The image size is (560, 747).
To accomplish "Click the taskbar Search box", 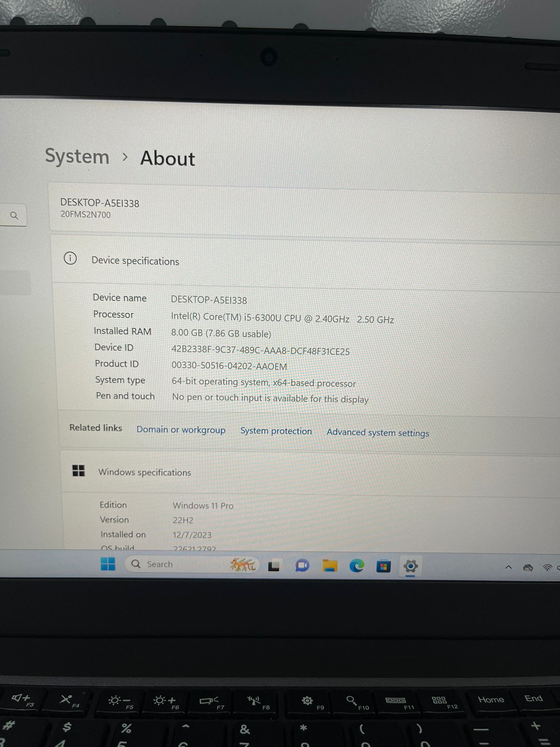I will click(192, 564).
